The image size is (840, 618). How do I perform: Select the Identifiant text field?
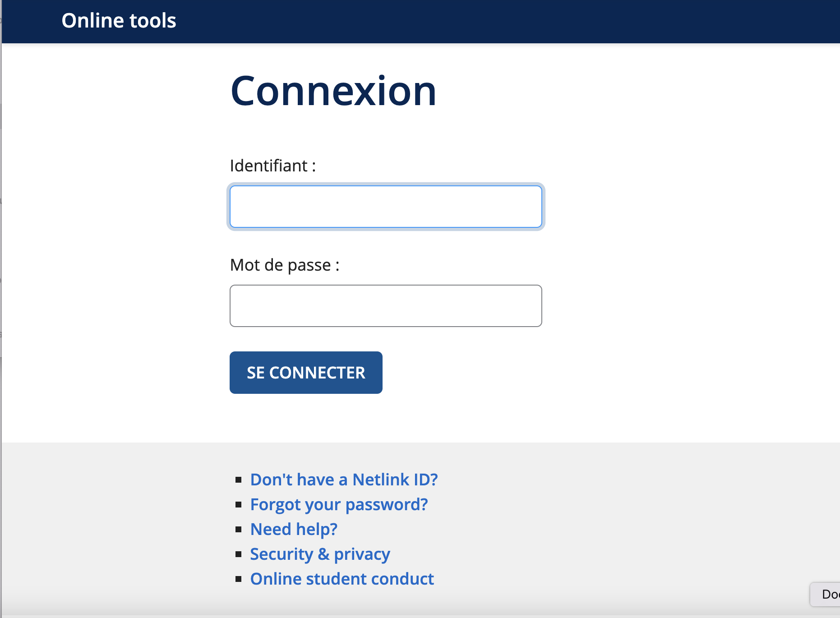point(386,207)
